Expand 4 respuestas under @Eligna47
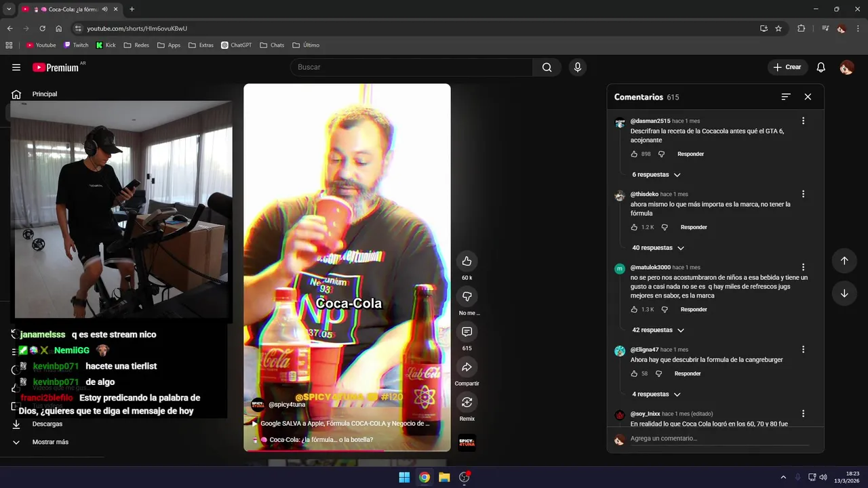 [656, 394]
